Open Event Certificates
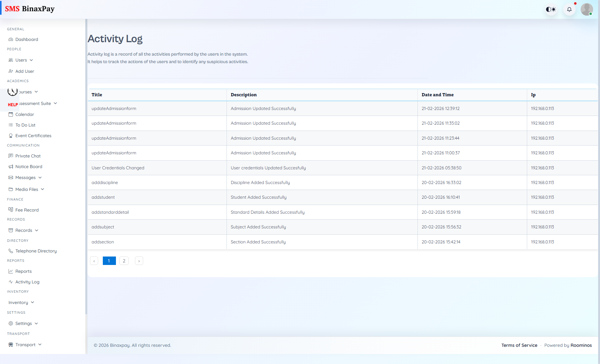This screenshot has height=364, width=600. pos(33,136)
